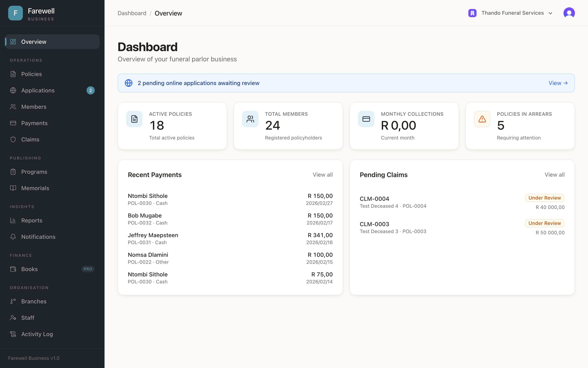Click the Memorials book icon
The height and width of the screenshot is (368, 588).
[13, 188]
